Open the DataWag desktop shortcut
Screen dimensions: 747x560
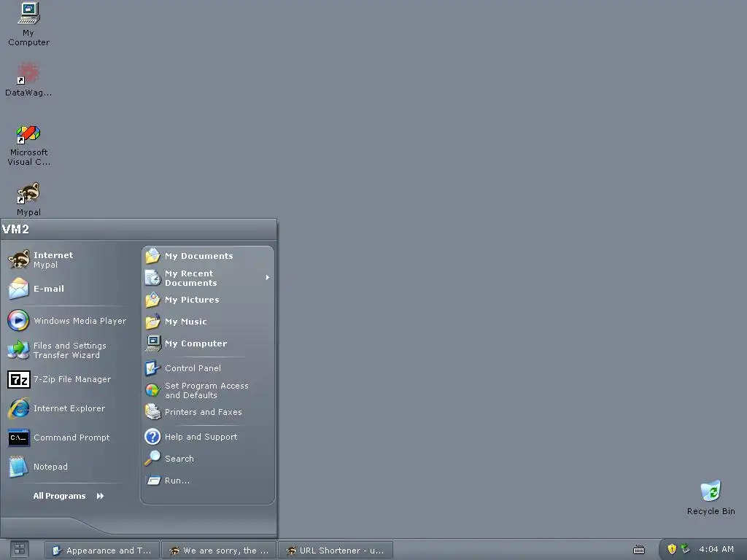point(28,79)
